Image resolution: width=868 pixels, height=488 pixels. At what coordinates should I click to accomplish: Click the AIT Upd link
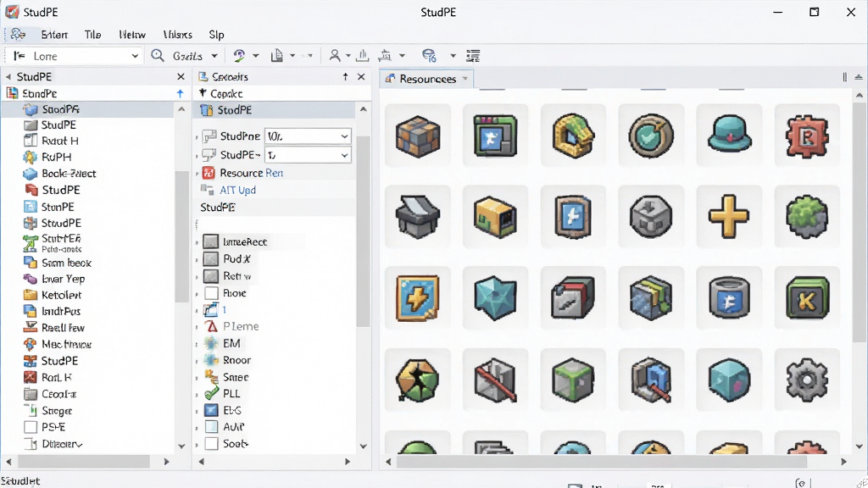coord(238,191)
